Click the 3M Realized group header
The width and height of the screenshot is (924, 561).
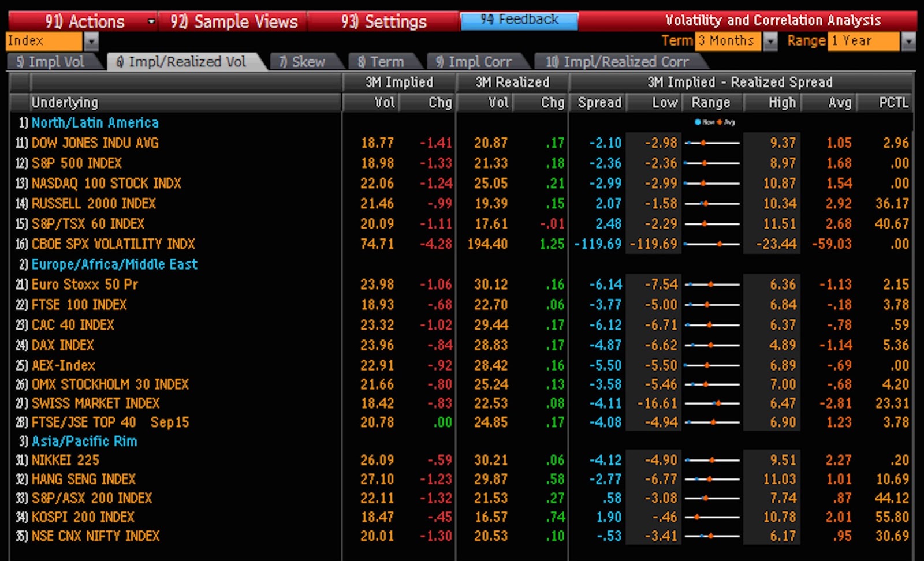coord(512,82)
